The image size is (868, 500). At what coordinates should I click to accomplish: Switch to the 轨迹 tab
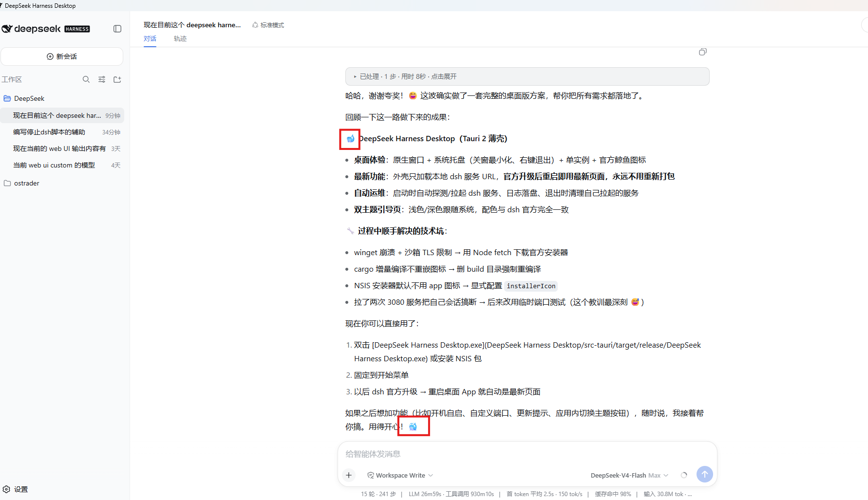pos(180,38)
